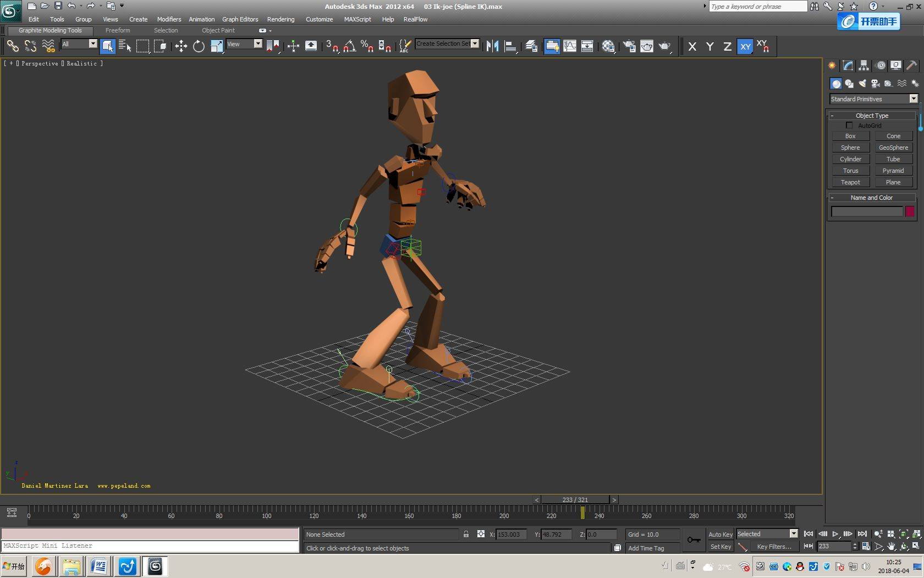Click the Select by Name icon
The height and width of the screenshot is (578, 924).
pos(125,46)
